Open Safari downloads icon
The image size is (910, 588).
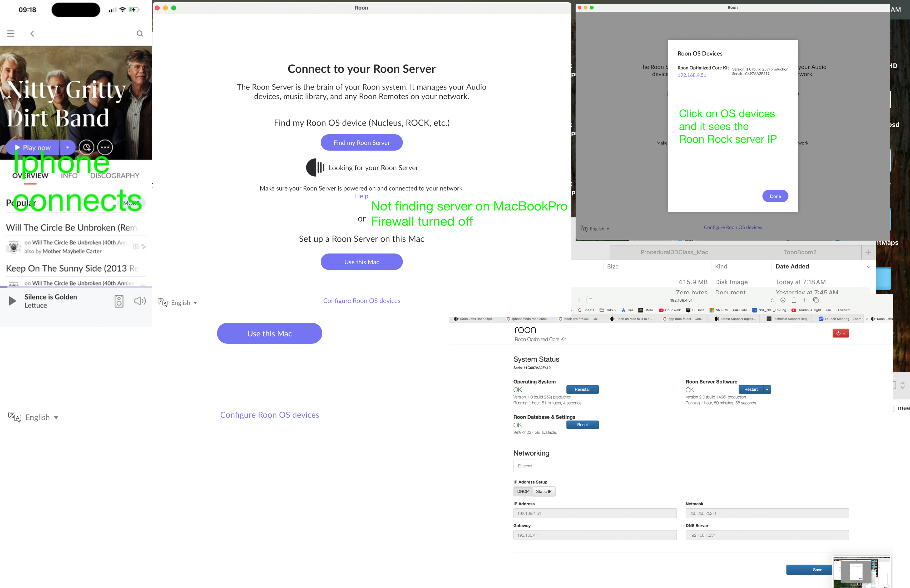click(783, 300)
